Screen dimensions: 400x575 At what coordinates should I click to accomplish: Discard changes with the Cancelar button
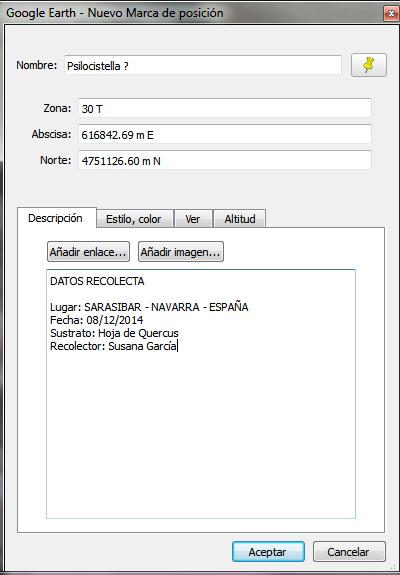pos(349,552)
